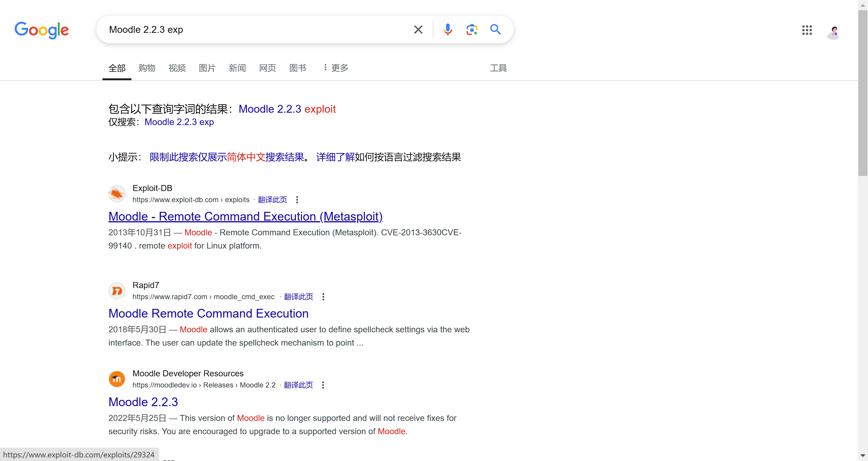Click the Google logo
This screenshot has height=461, width=868.
[x=42, y=30]
